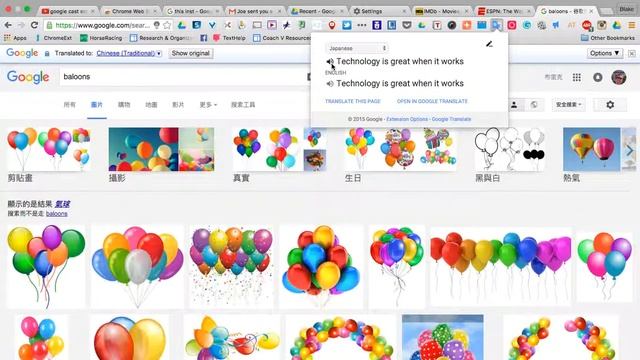Viewport: 640px width, 360px height.
Task: Click the 氣球 suggested spelling link
Action: click(x=62, y=204)
